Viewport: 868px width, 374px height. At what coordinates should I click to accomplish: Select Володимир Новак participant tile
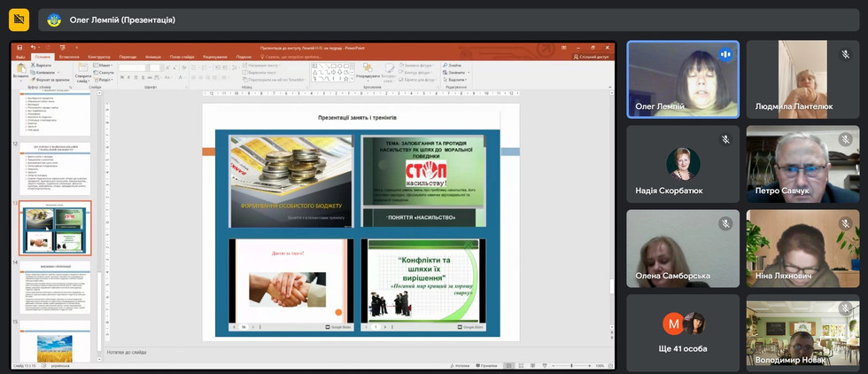(802, 332)
